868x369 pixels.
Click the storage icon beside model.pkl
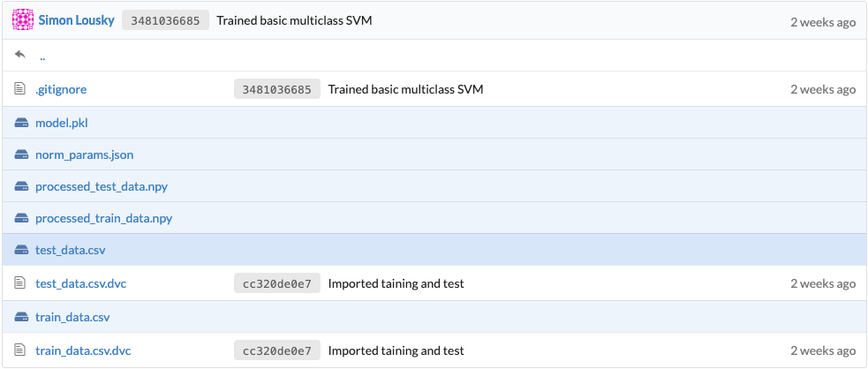22,123
